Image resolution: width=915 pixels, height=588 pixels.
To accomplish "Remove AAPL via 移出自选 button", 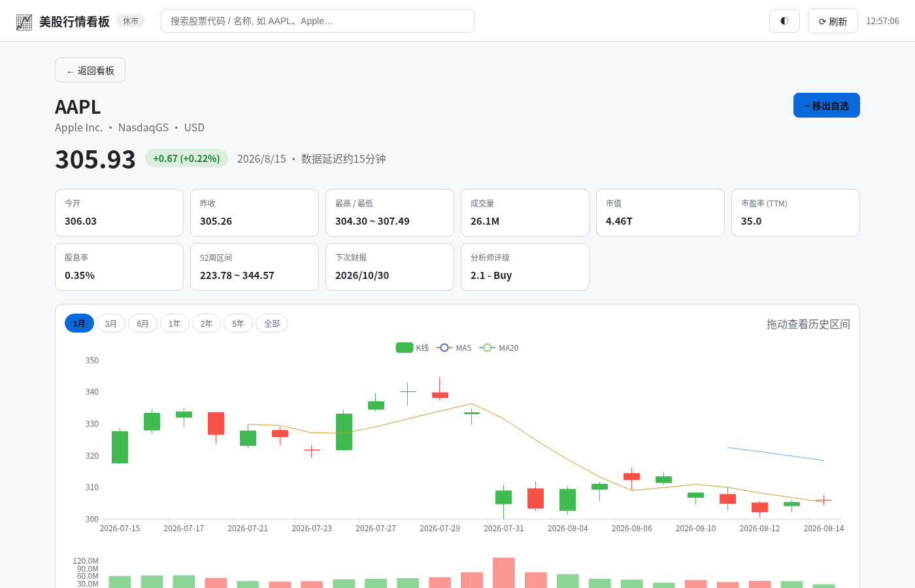I will [827, 105].
